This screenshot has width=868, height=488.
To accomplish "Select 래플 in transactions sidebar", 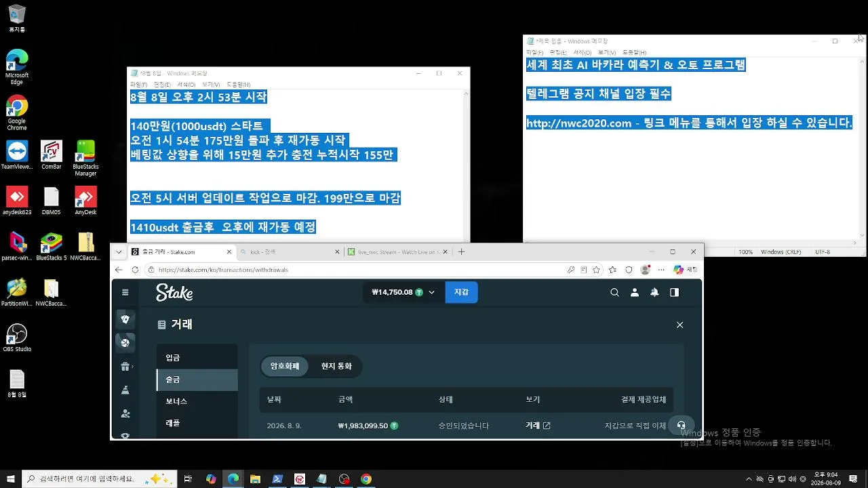I will tap(197, 423).
